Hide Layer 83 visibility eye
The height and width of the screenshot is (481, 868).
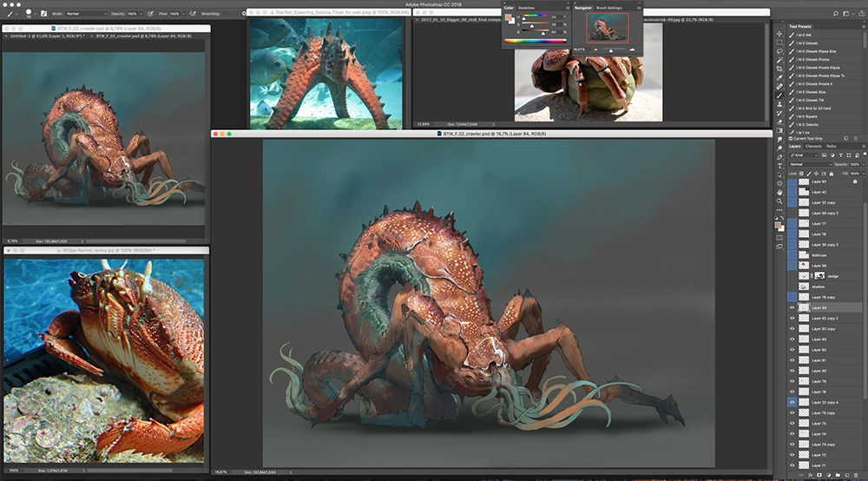[792, 339]
